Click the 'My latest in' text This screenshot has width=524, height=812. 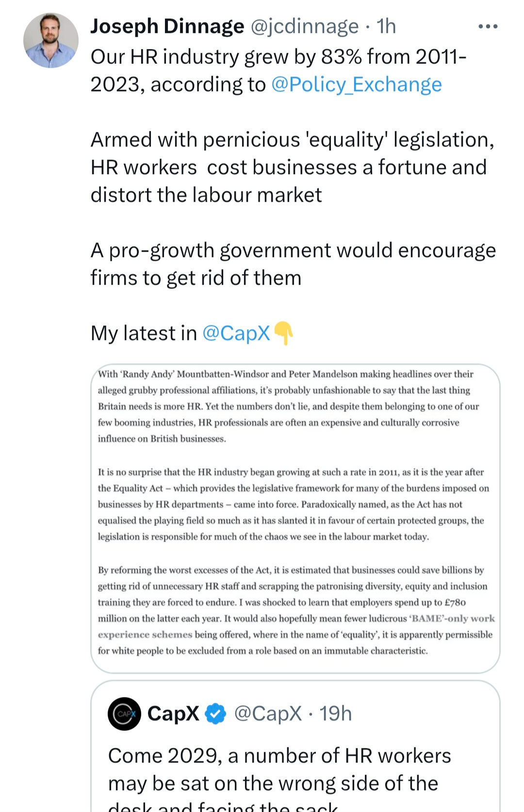pyautogui.click(x=144, y=334)
